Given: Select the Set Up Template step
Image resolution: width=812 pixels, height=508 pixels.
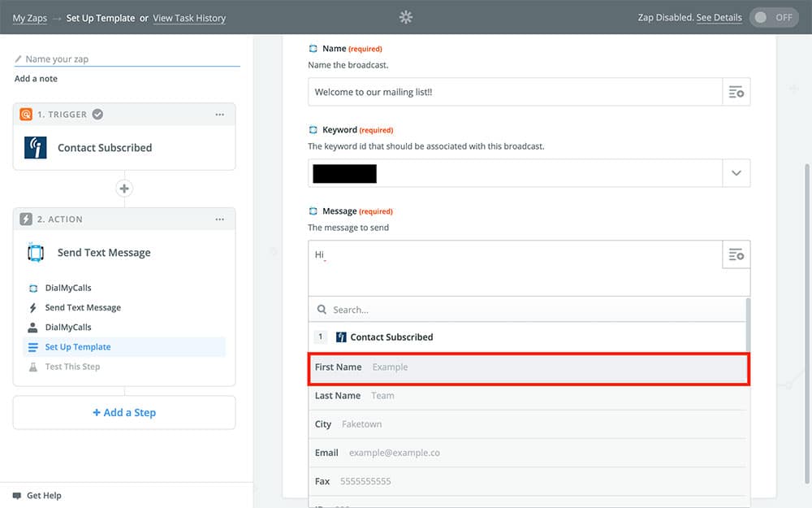Looking at the screenshot, I should pyautogui.click(x=78, y=347).
